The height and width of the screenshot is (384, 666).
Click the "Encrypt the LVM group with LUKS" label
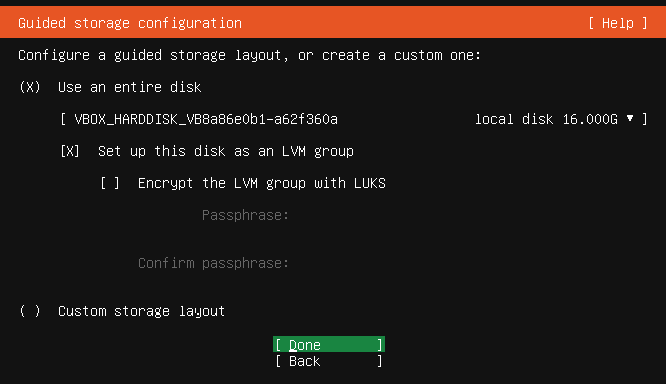pos(262,184)
